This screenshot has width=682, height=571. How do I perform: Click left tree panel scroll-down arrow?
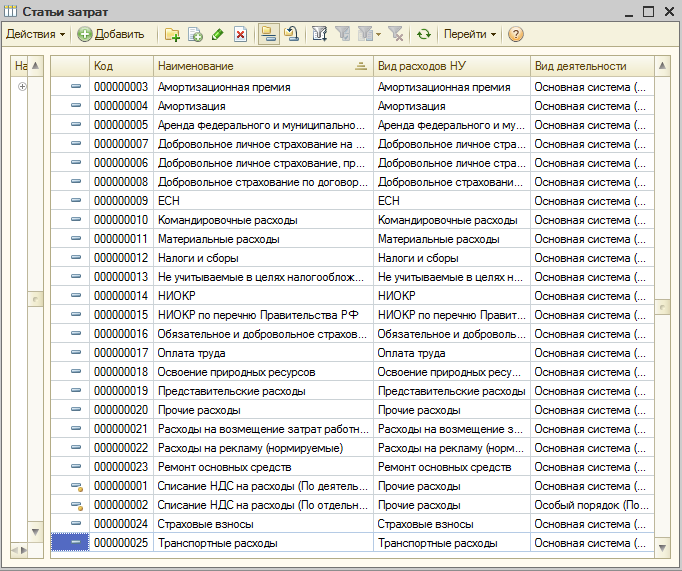tap(36, 532)
